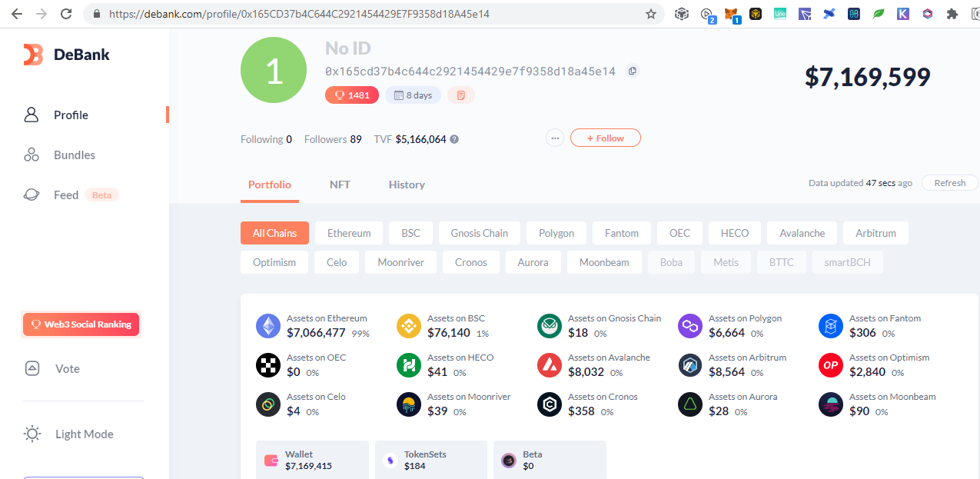Copy the wallet address with copy icon
Viewport: 980px width, 479px height.
633,71
